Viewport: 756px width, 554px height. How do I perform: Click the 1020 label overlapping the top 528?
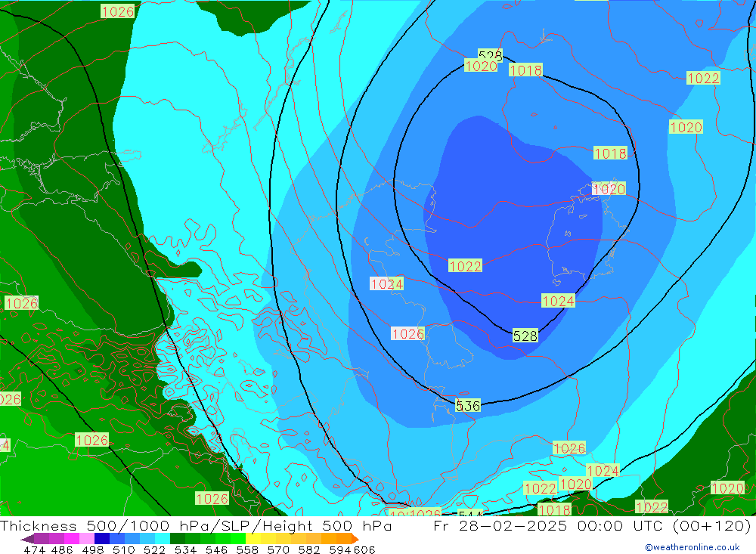(x=481, y=66)
